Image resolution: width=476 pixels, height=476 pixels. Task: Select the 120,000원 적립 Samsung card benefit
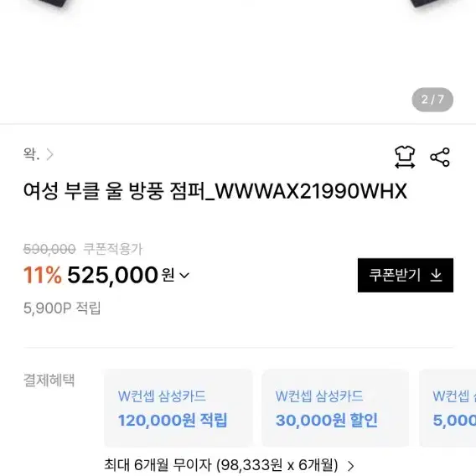178,407
